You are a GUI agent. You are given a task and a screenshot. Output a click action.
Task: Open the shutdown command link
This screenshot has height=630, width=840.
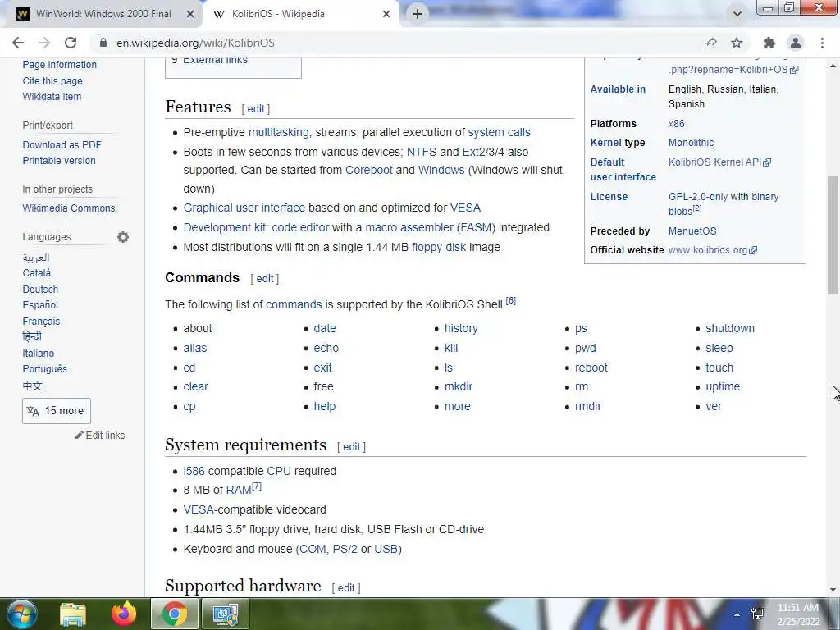[x=729, y=328]
